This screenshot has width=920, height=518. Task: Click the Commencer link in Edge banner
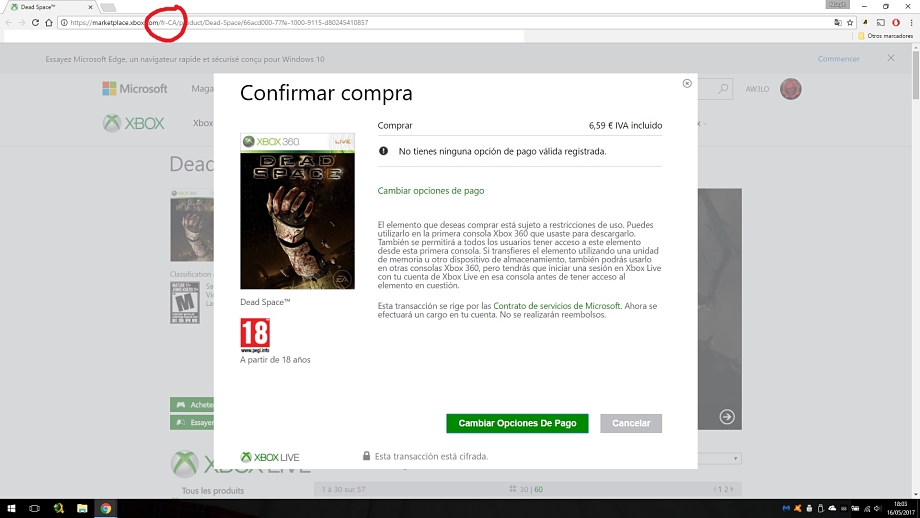pos(838,59)
